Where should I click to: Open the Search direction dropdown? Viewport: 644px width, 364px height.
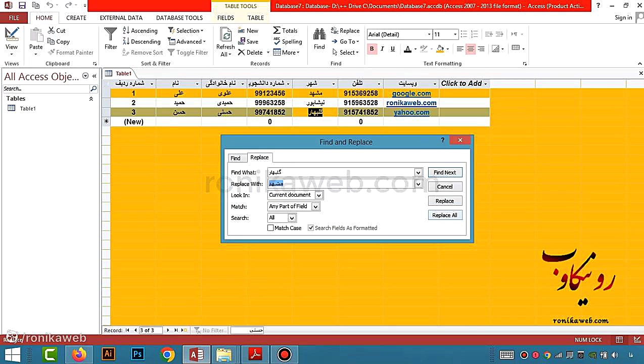[x=292, y=218]
